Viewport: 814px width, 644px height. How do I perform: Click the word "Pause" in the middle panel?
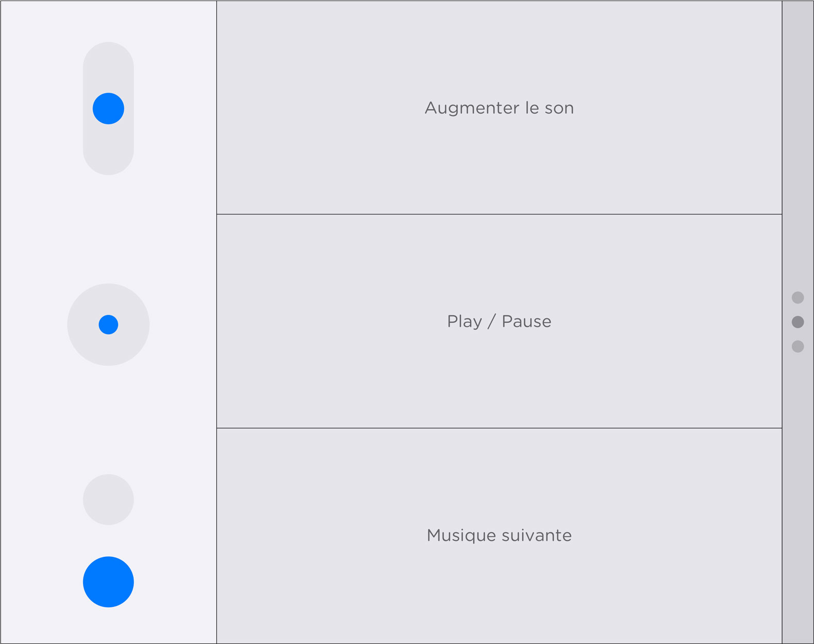point(526,321)
